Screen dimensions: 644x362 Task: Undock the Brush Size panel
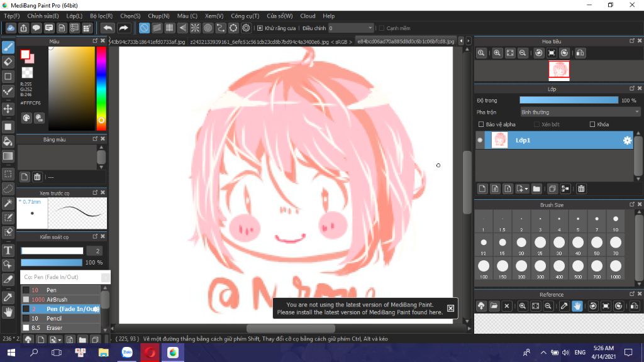(631, 204)
